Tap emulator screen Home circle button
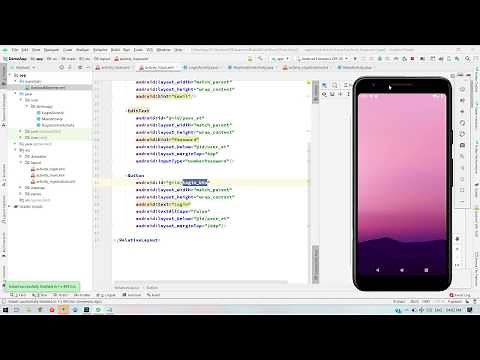The image size is (480, 360). click(x=402, y=270)
